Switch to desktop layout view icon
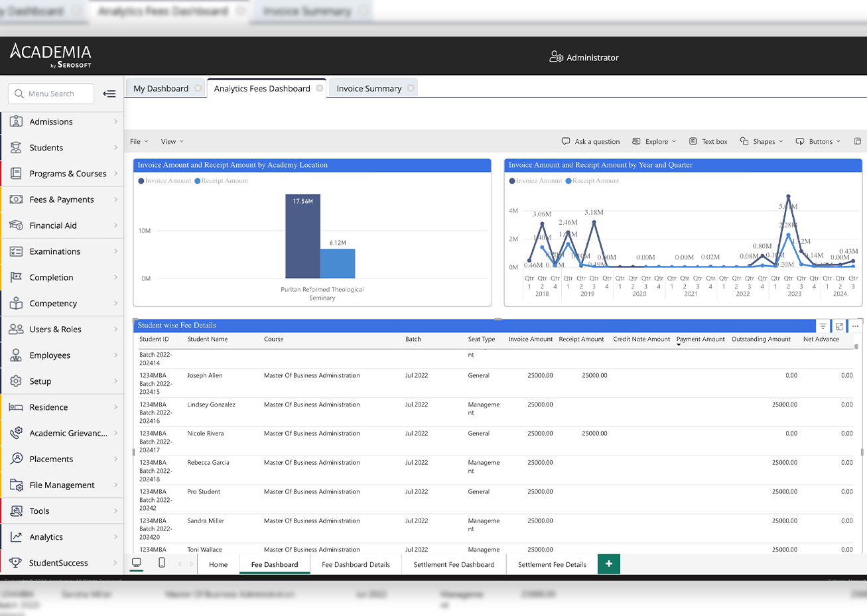 coord(137,563)
